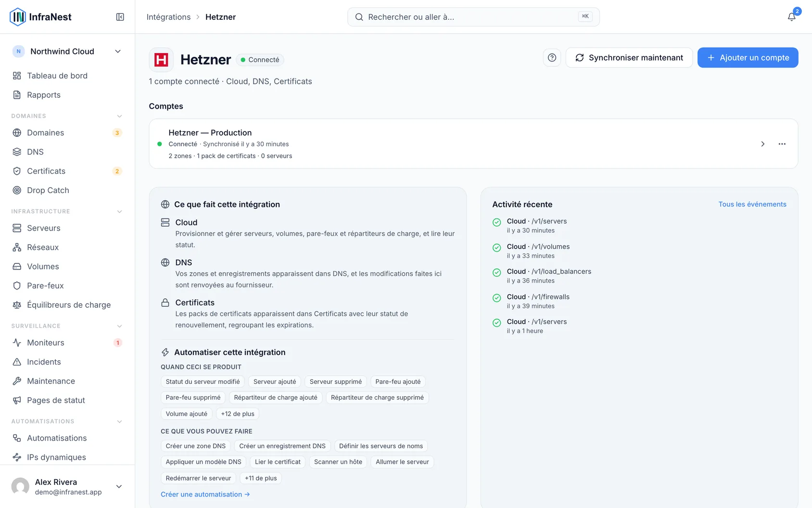Click the Moniteurs pulse icon
The width and height of the screenshot is (812, 508).
click(x=17, y=342)
